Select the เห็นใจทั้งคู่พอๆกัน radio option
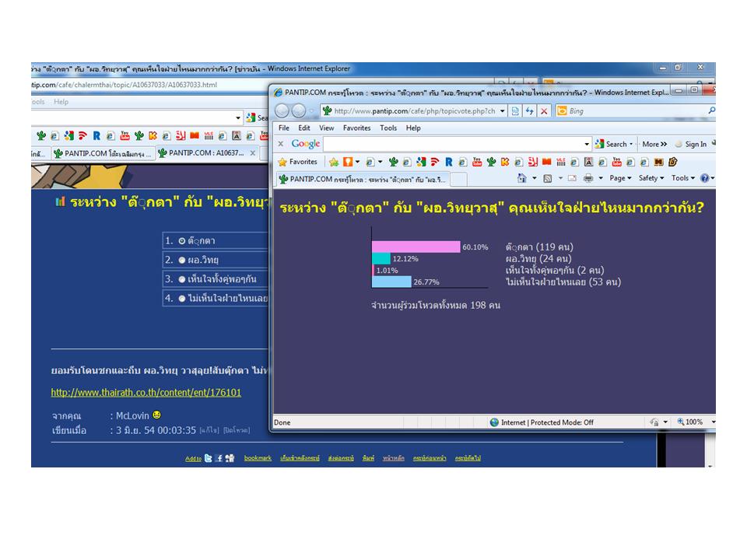This screenshot has height=560, width=747. coord(181,279)
